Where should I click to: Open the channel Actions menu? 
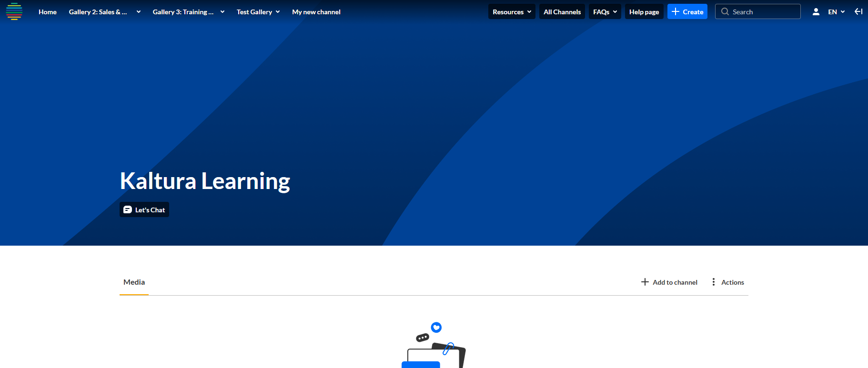coord(727,282)
